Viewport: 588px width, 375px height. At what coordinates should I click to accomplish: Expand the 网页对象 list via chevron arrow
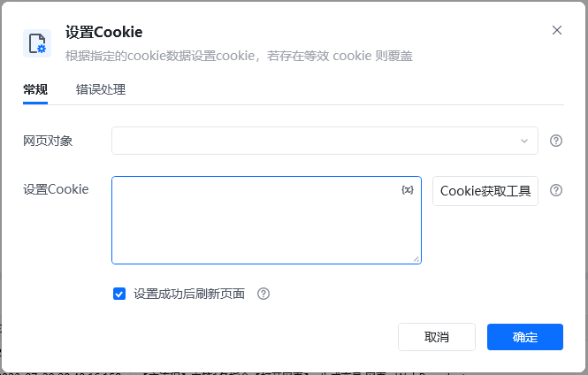click(x=524, y=141)
